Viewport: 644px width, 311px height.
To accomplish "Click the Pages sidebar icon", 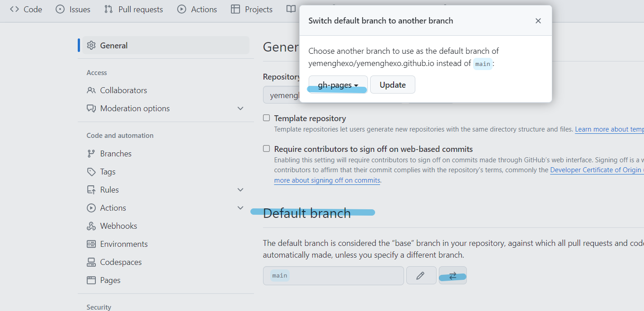I will click(x=91, y=280).
